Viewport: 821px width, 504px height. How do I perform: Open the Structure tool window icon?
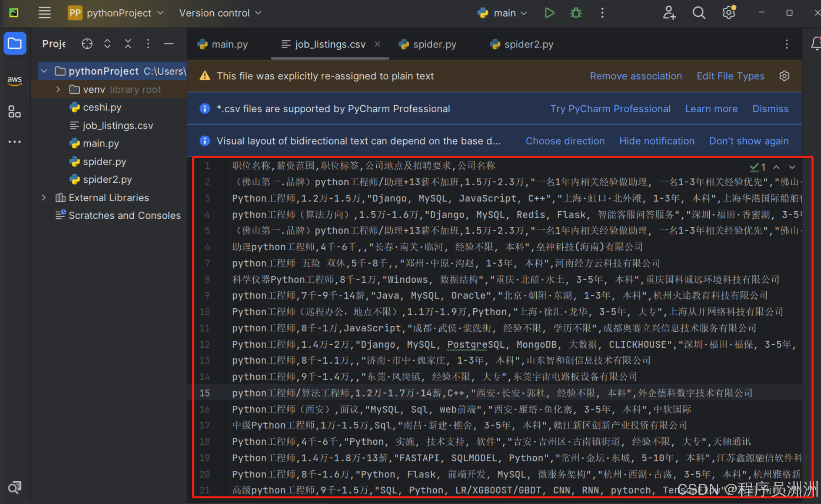pos(15,112)
